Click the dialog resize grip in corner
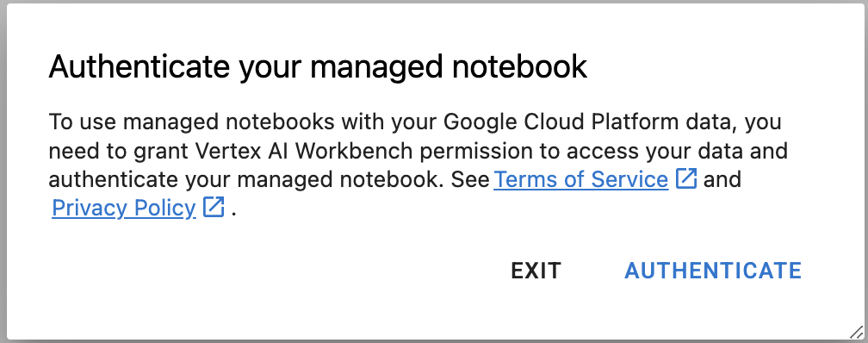Screen dimensions: 868x343 [x=856, y=332]
